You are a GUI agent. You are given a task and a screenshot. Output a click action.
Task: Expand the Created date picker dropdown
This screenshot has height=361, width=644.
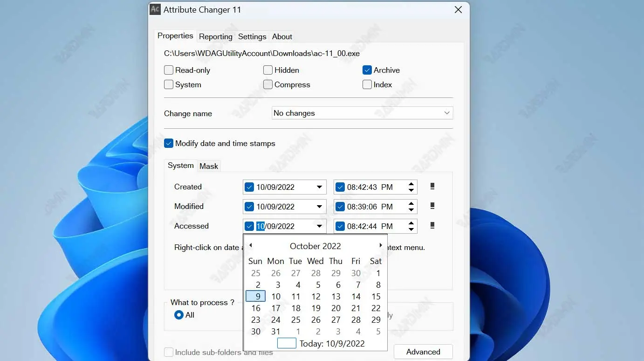[x=319, y=187]
